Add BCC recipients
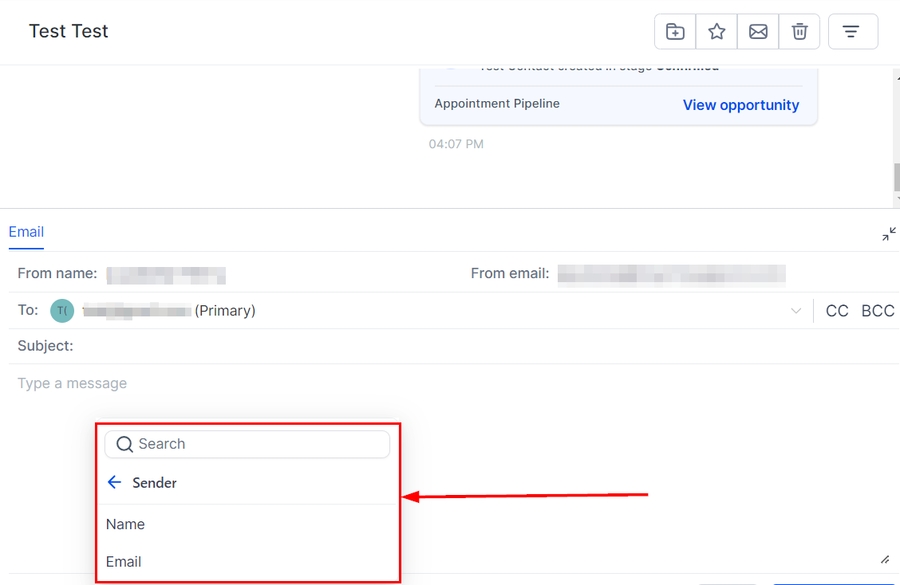 pyautogui.click(x=877, y=311)
